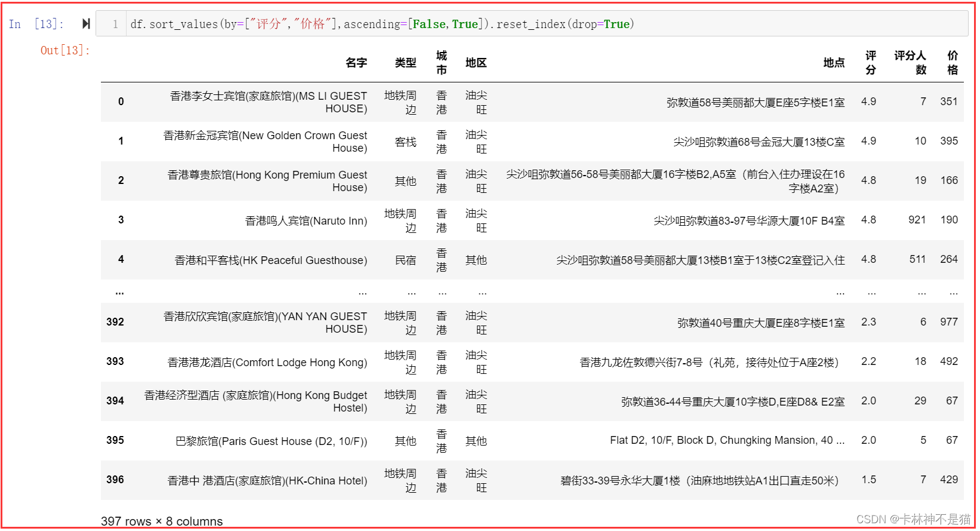The width and height of the screenshot is (980, 531).
Task: Click the rating 2.3
Action: (x=868, y=322)
